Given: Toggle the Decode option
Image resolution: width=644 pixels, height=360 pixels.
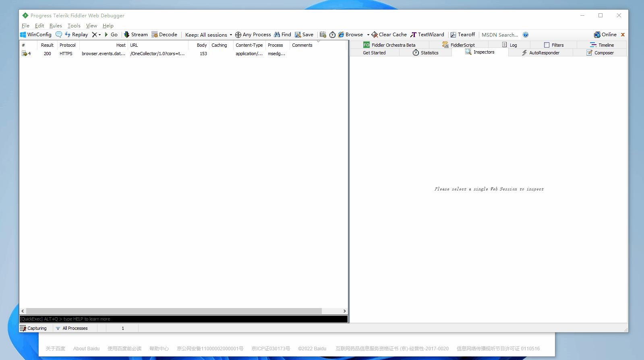Looking at the screenshot, I should (164, 35).
